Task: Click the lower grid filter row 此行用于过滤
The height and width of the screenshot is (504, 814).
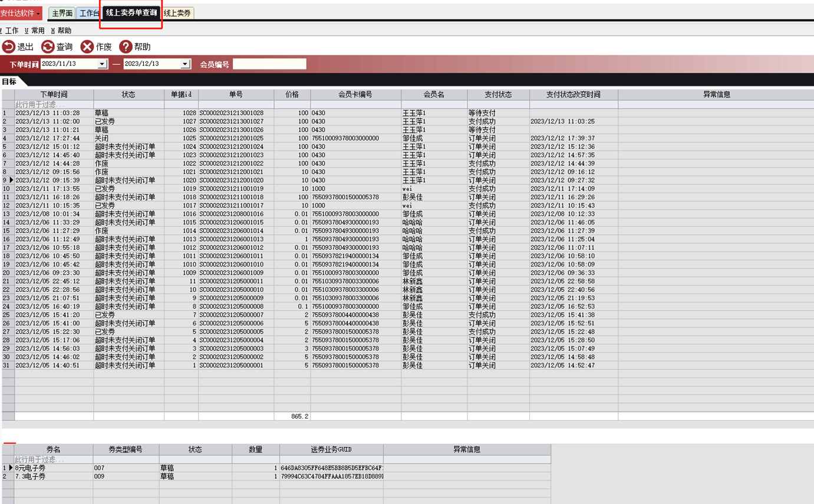Action: coord(276,459)
